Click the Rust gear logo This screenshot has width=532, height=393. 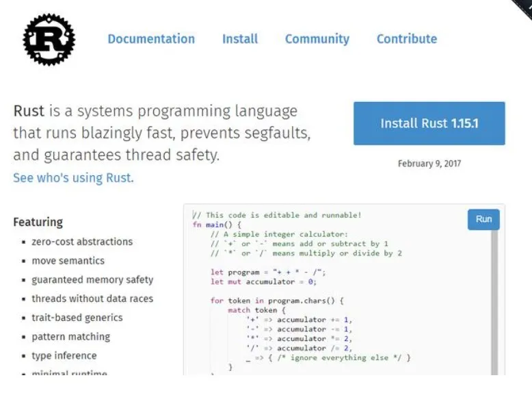click(x=49, y=40)
